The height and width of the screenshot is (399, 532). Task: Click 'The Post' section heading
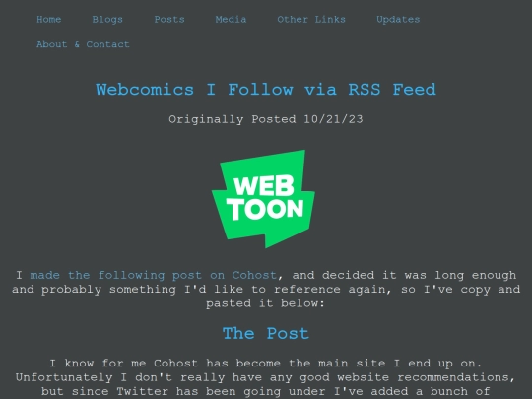[x=266, y=334]
